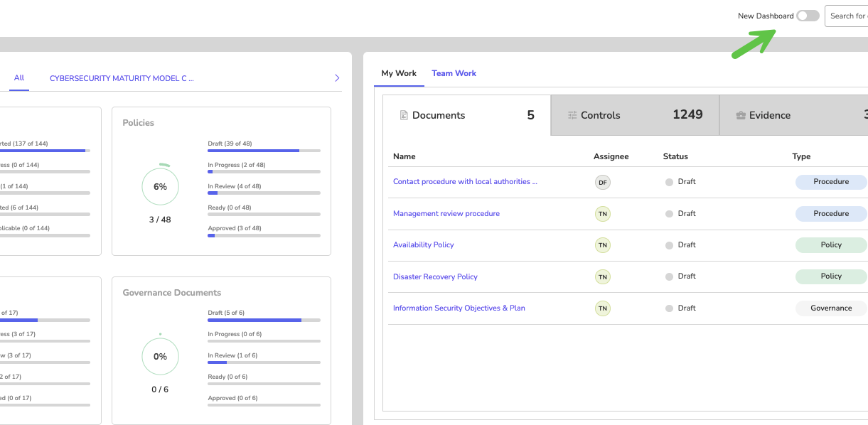Click Policy tag in Disaster Recovery row
The width and height of the screenshot is (868, 425).
(x=831, y=276)
